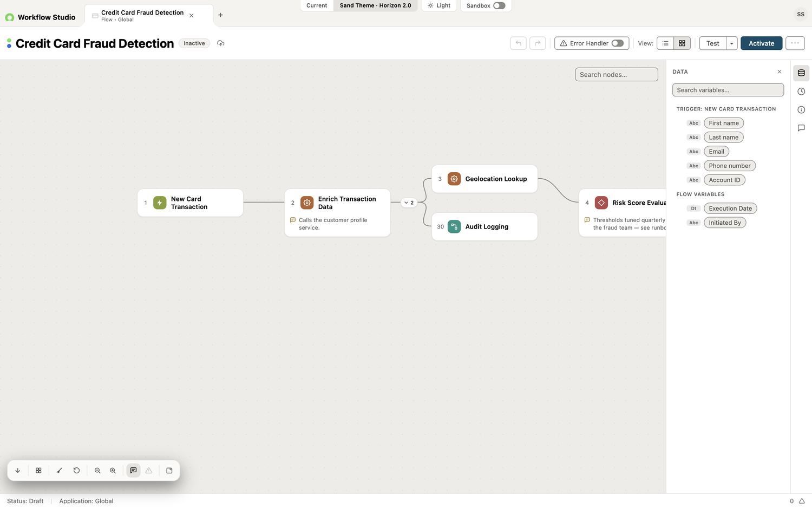The height and width of the screenshot is (508, 812).
Task: Select the Credit Card Fraud Detection tab
Action: pyautogui.click(x=143, y=15)
